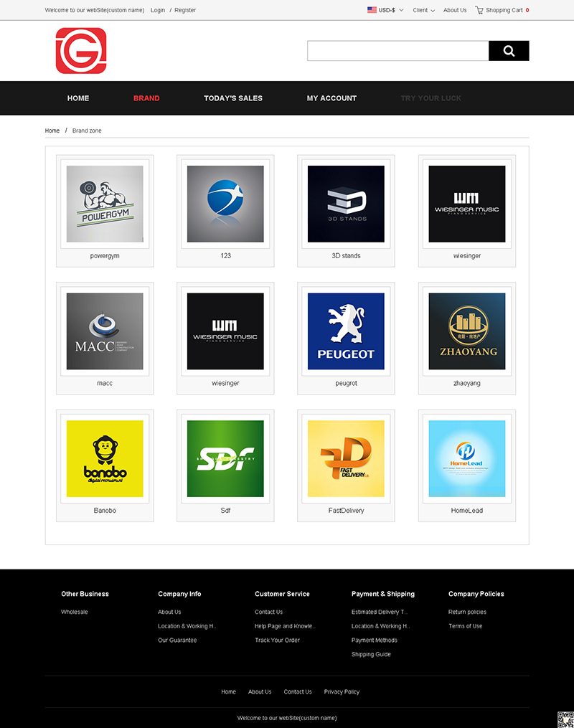Viewport: 574px width, 728px height.
Task: Open the HomeLead brand logo
Action: point(466,459)
